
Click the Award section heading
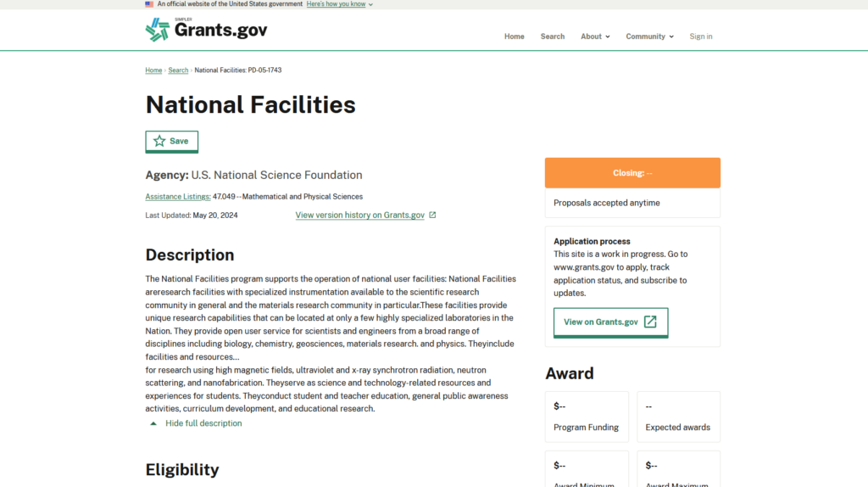tap(570, 373)
